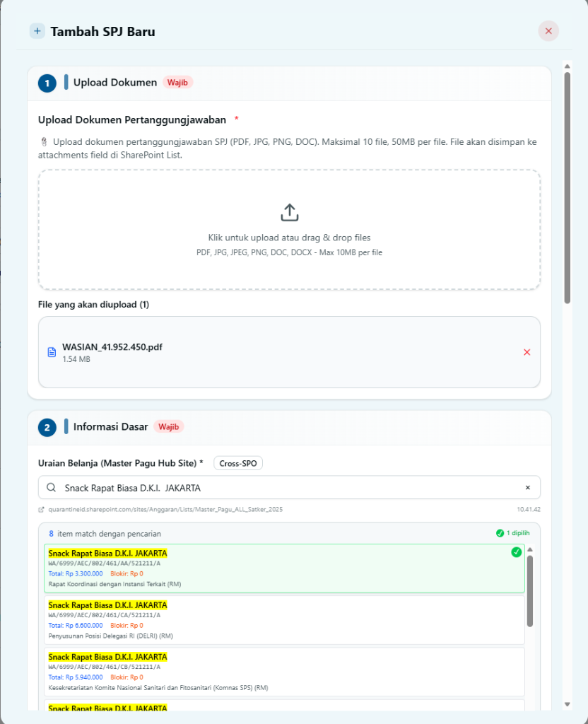
Task: Click the step 2 number badge
Action: click(x=47, y=427)
